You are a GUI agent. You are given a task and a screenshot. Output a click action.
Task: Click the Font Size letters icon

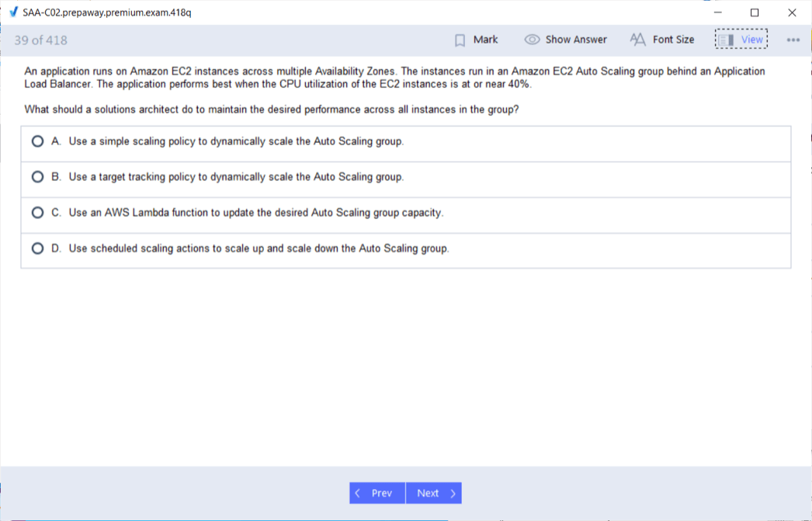click(637, 40)
